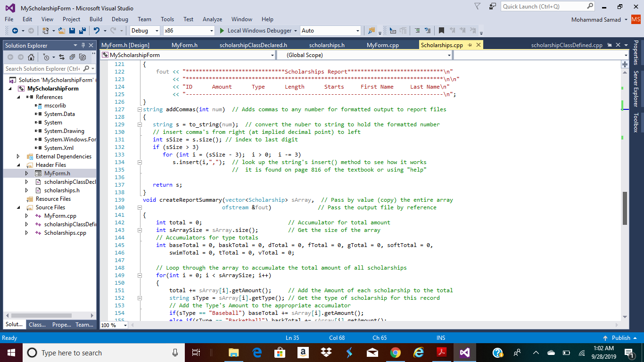Screen dimensions: 644x362
Task: Open File Explorer from the taskbar
Action: click(233, 353)
